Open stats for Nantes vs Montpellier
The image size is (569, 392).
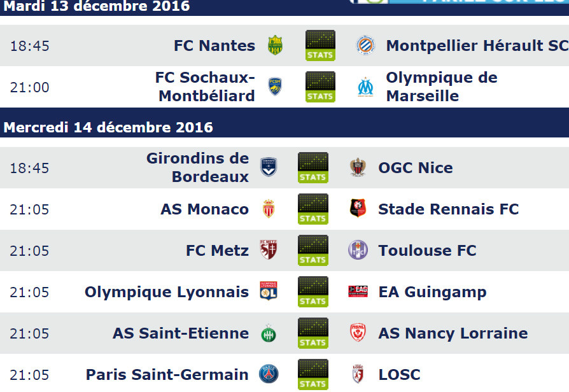pyautogui.click(x=320, y=45)
